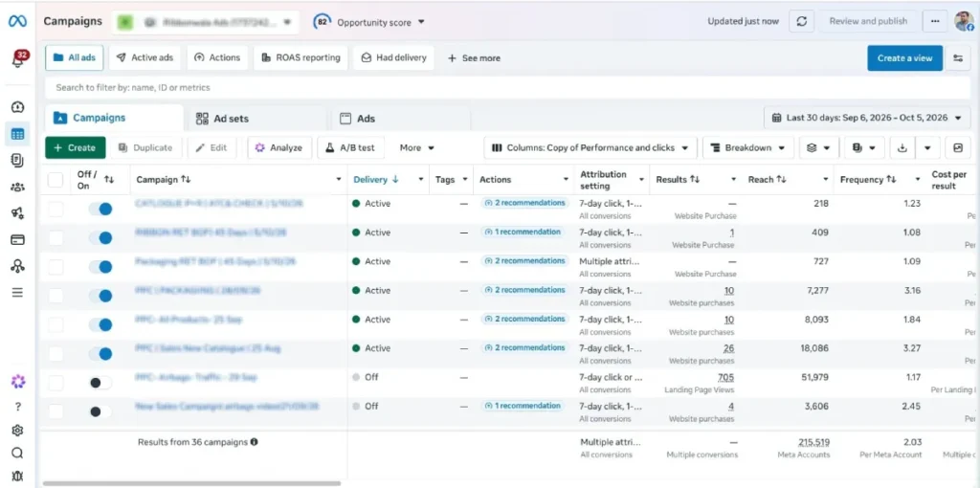Open notifications bell showing 32
The height and width of the screenshot is (488, 980).
click(x=18, y=58)
